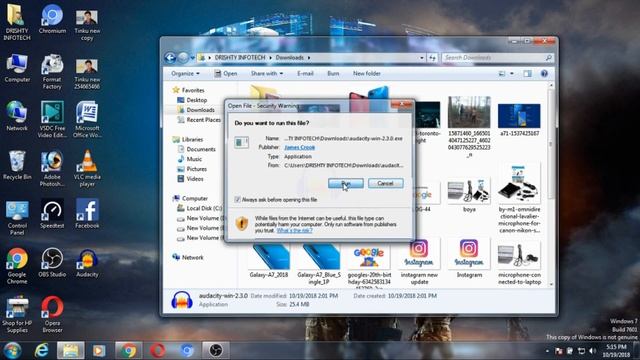Launch Speedtest shortcut
The height and width of the screenshot is (360, 640).
[52, 214]
